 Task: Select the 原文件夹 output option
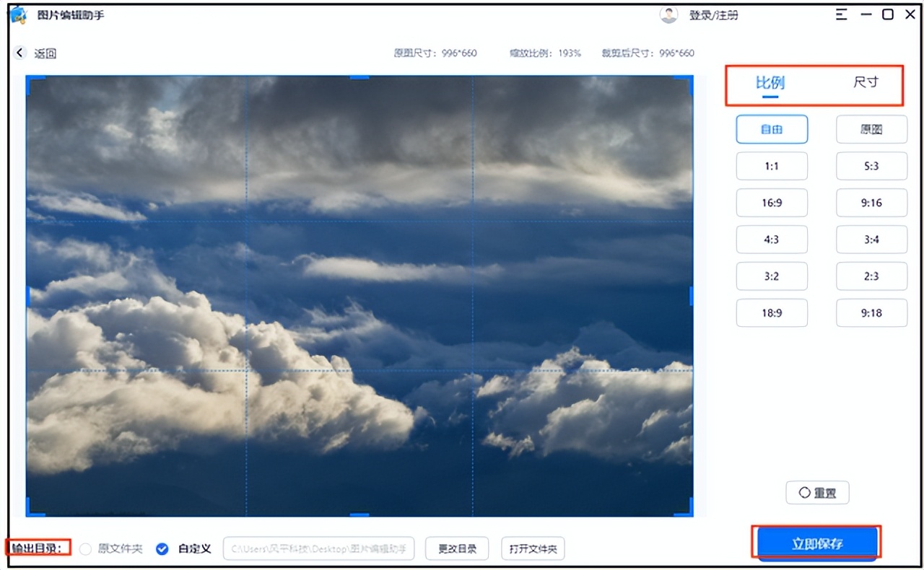(x=112, y=549)
